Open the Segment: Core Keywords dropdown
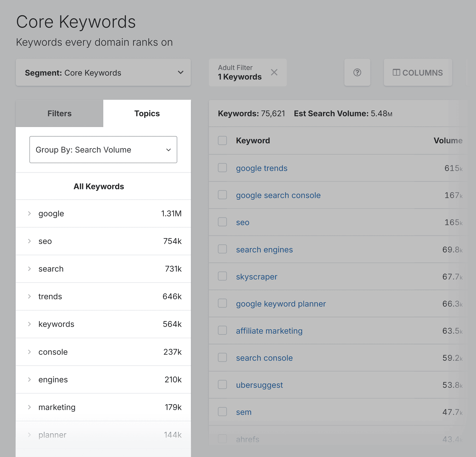 point(103,72)
